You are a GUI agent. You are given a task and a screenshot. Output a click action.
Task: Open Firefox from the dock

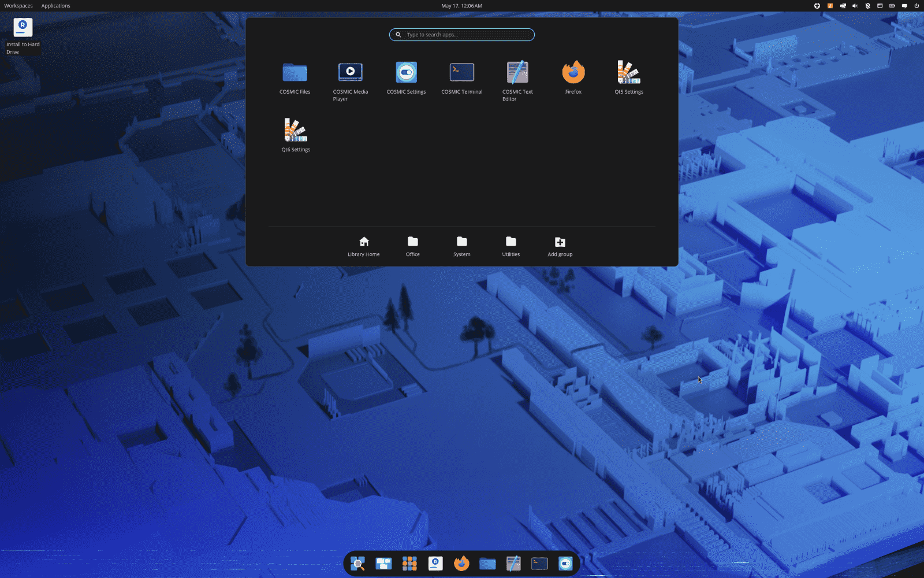461,564
